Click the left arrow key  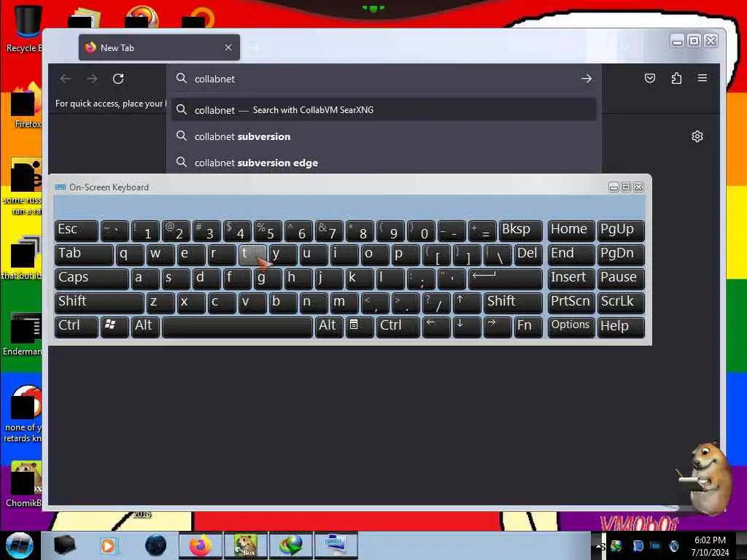point(436,327)
